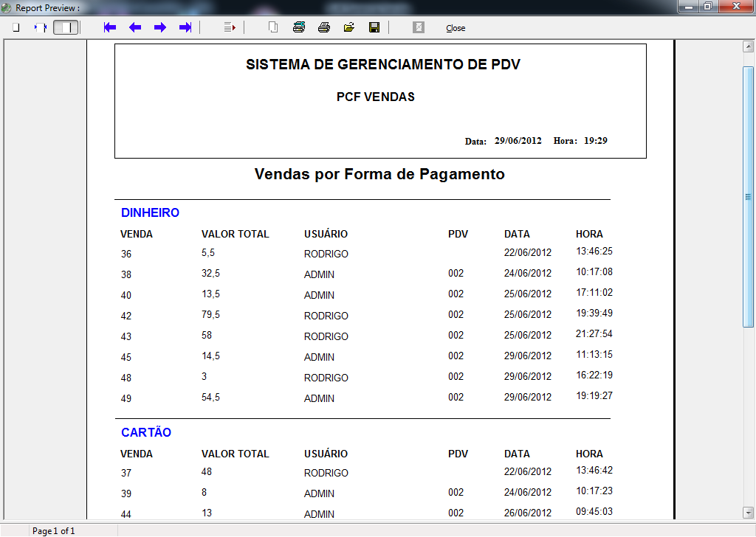Jump to the last page
This screenshot has width=756, height=537.
[x=184, y=27]
